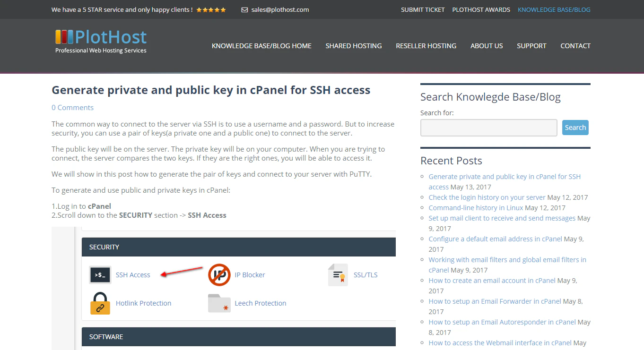The width and height of the screenshot is (644, 350).
Task: Click the envelope icon beside sales email
Action: tap(244, 9)
